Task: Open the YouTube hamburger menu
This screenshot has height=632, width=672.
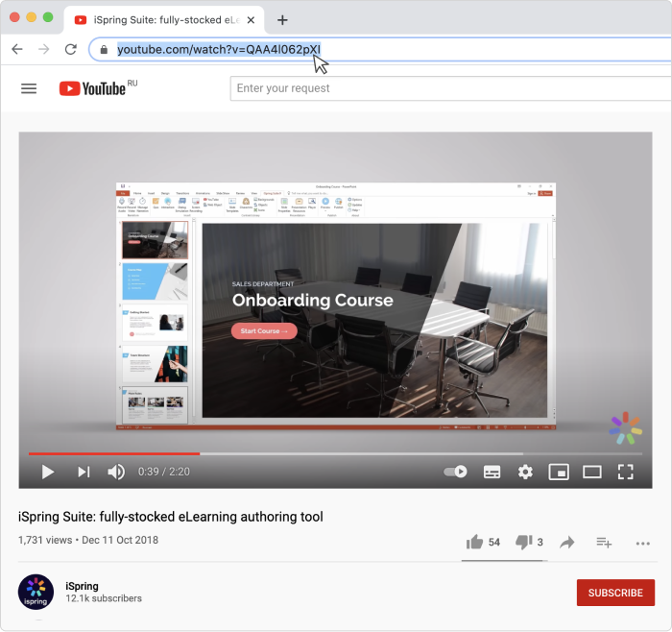Action: coord(29,88)
